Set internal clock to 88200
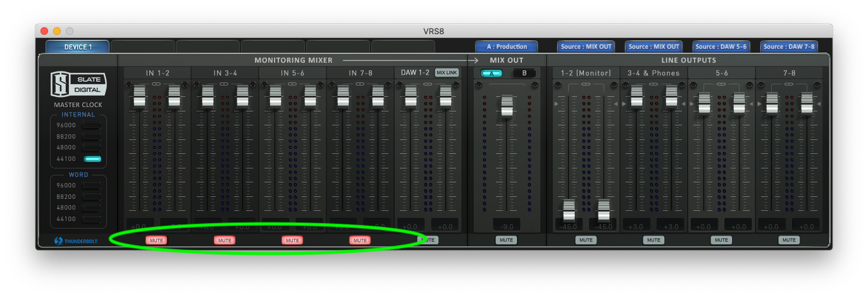Screen dimensions: 868x297 pyautogui.click(x=92, y=137)
